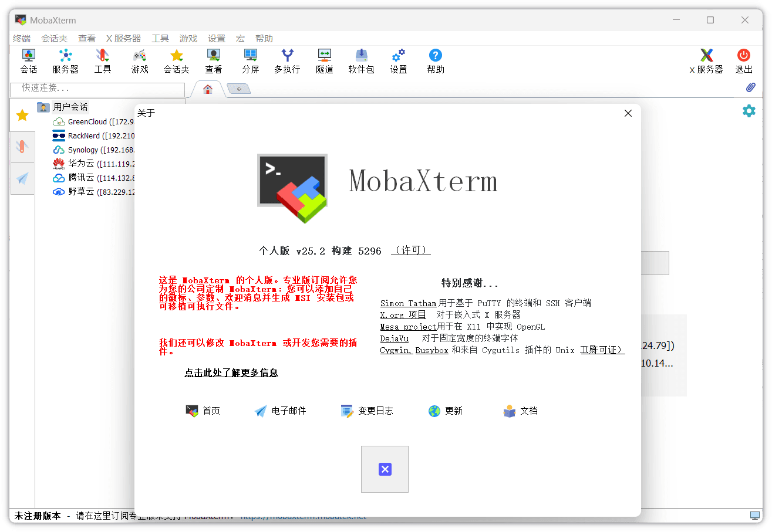The image size is (772, 532).
Task: Select the 华为云 session
Action: point(93,163)
